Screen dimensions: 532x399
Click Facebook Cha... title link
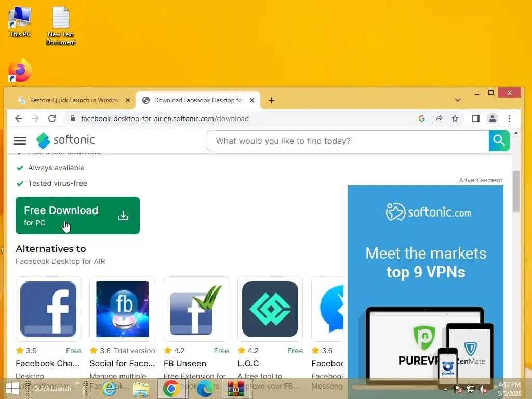tap(47, 363)
